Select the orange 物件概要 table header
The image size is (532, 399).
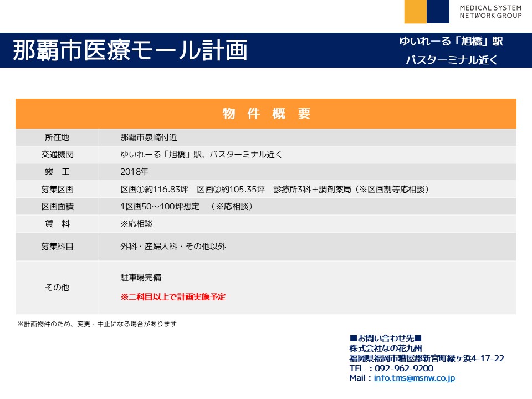[x=266, y=114]
